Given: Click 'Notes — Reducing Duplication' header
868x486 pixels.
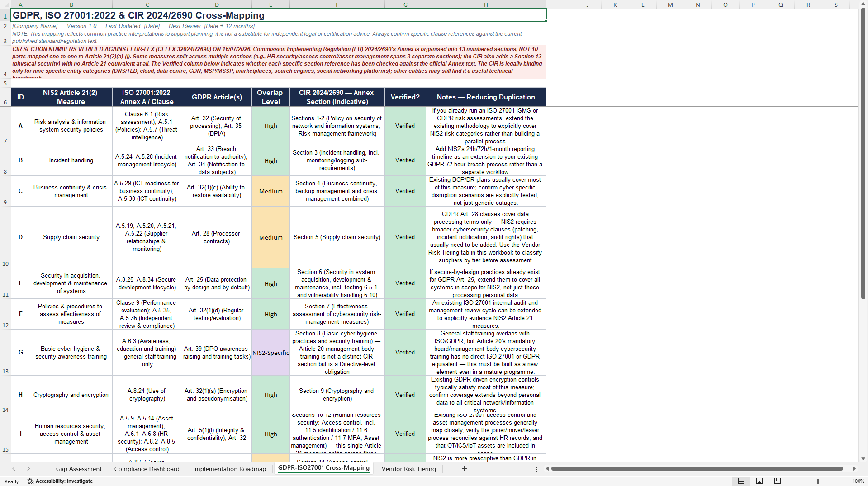Looking at the screenshot, I should [486, 97].
